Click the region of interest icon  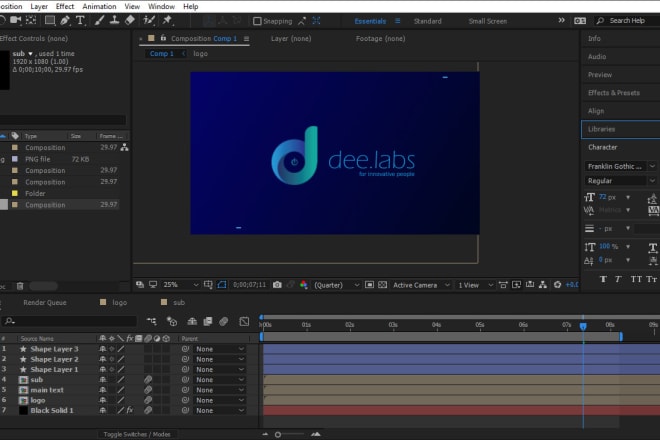tap(369, 285)
